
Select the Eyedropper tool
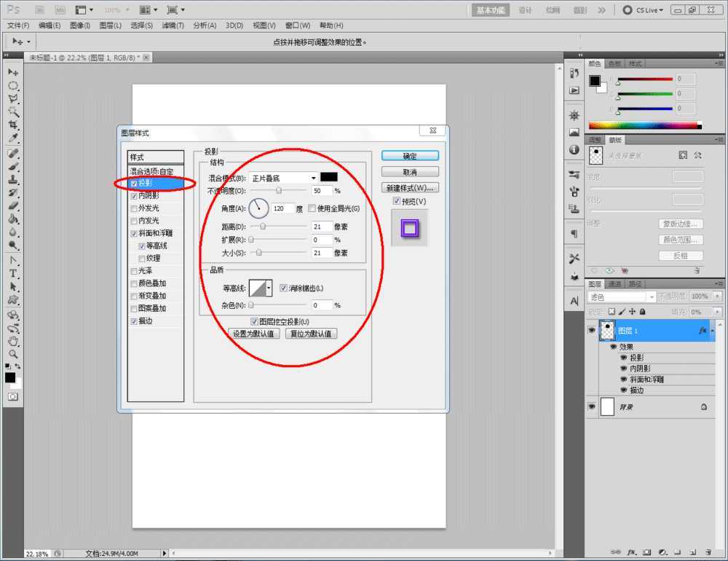tap(13, 138)
